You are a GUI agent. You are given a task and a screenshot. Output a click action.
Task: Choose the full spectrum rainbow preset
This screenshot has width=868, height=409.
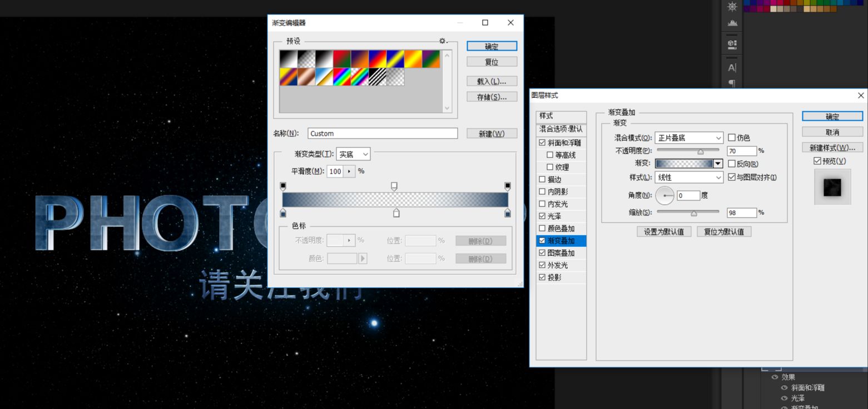(x=341, y=77)
